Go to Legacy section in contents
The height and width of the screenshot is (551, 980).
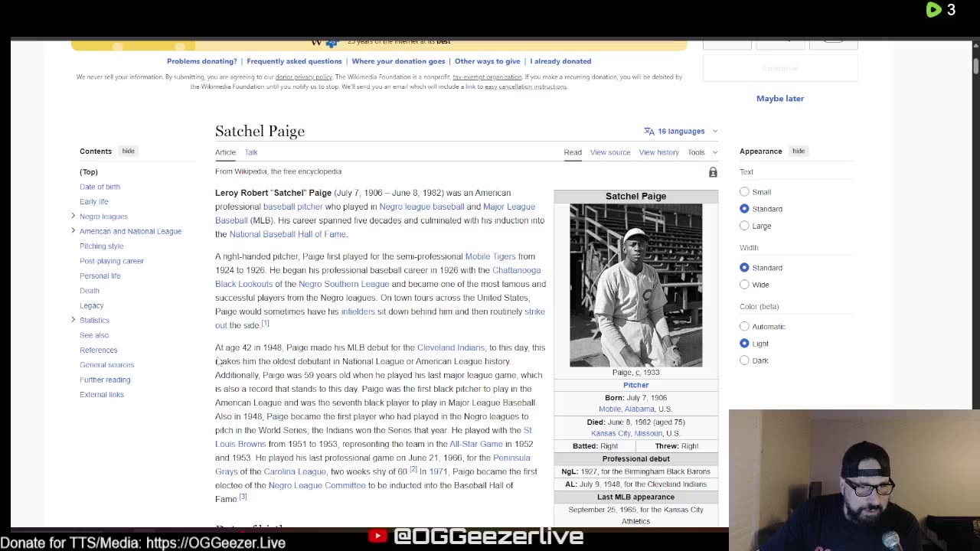click(91, 305)
